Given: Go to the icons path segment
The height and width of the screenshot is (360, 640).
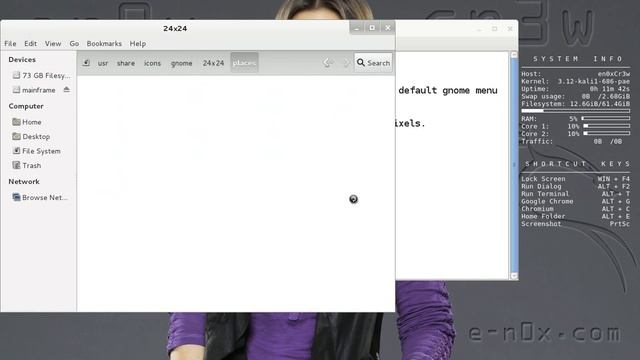Looking at the screenshot, I should pos(152,63).
